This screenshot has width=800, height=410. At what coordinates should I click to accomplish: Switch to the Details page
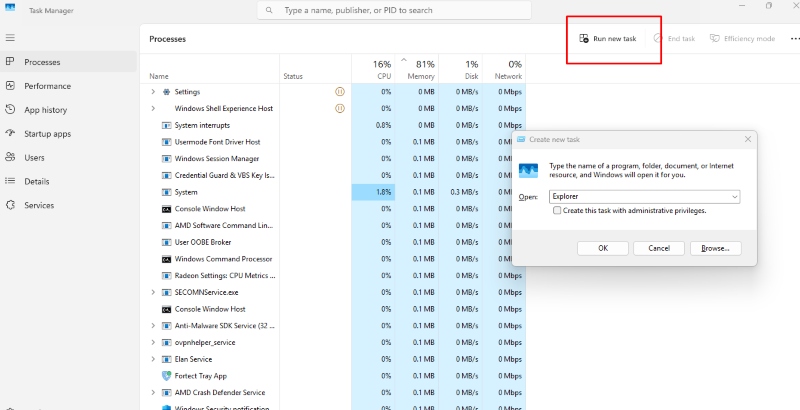[x=68, y=181]
